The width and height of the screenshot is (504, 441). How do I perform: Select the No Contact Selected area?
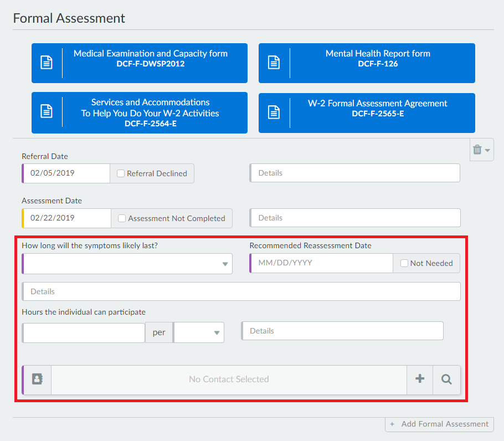[x=229, y=380]
